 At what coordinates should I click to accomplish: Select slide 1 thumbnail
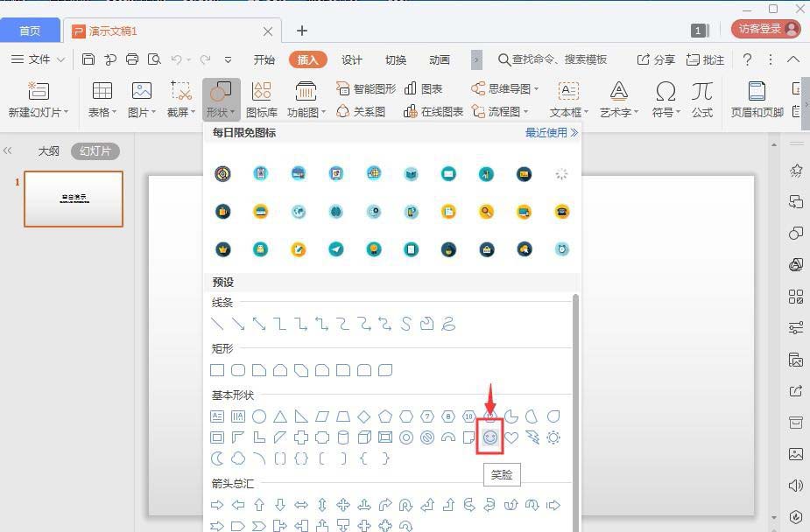pos(74,199)
